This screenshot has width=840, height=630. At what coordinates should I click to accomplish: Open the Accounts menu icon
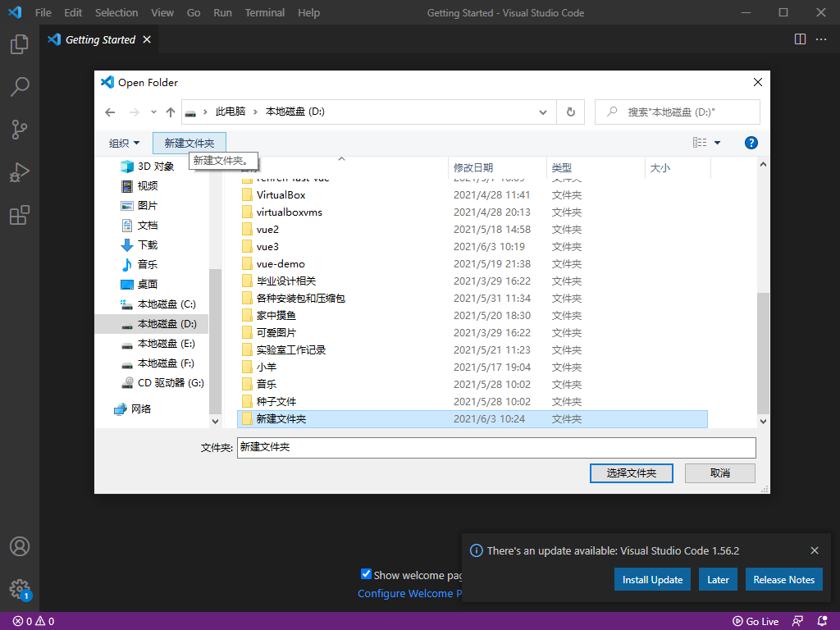20,546
